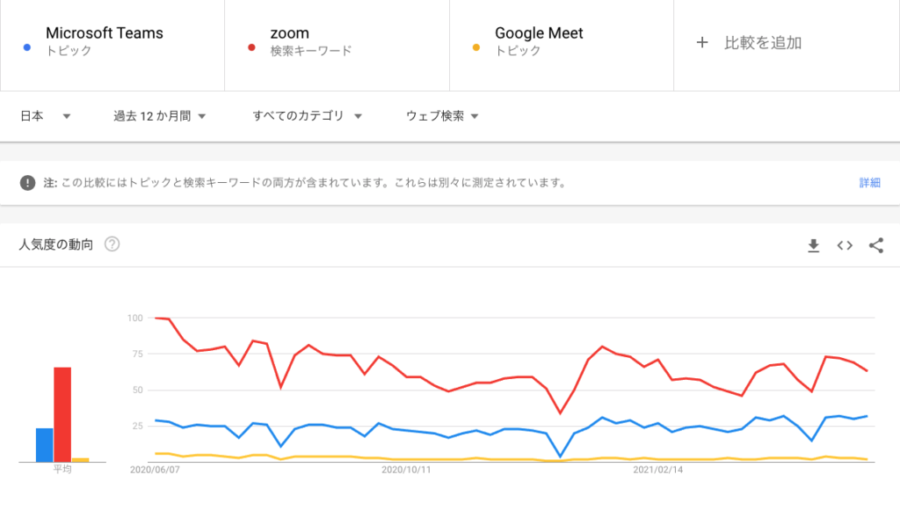The width and height of the screenshot is (900, 526).
Task: Edit the zoom search keyword term
Action: tap(290, 33)
